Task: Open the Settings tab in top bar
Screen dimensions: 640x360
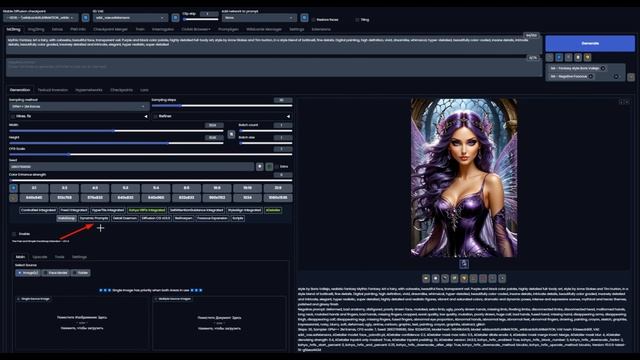Action: pos(297,29)
